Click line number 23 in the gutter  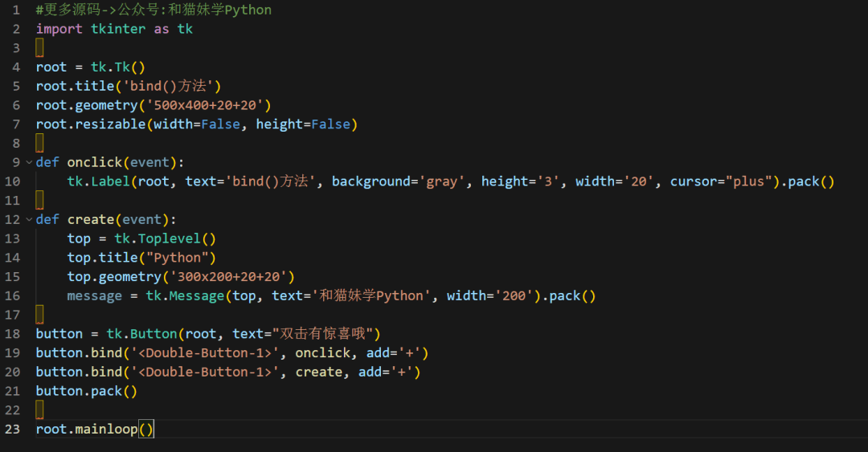pos(13,429)
